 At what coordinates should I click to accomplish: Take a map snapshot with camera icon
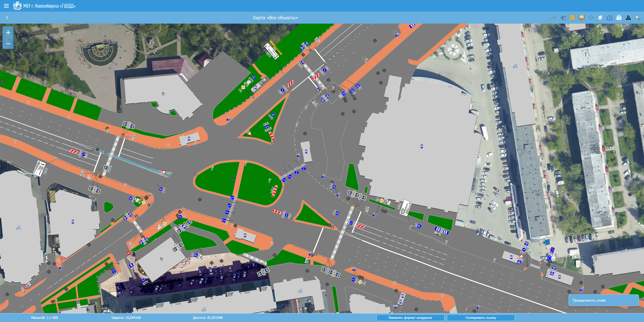pyautogui.click(x=619, y=18)
